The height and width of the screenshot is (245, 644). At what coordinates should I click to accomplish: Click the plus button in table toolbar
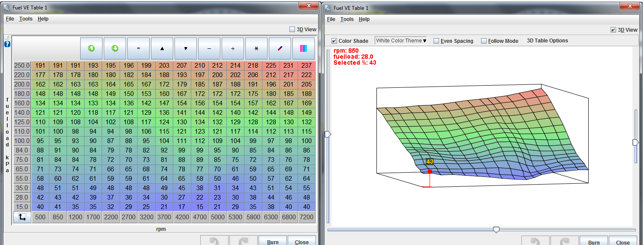click(x=233, y=48)
